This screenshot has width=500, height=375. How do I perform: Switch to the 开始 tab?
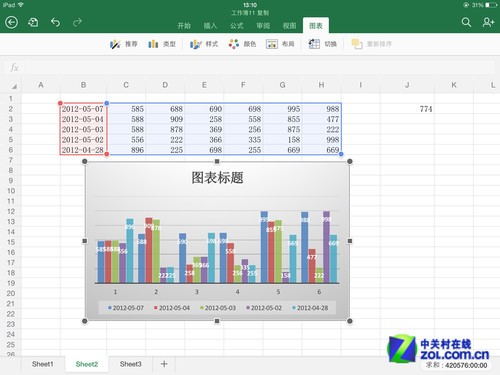[184, 26]
